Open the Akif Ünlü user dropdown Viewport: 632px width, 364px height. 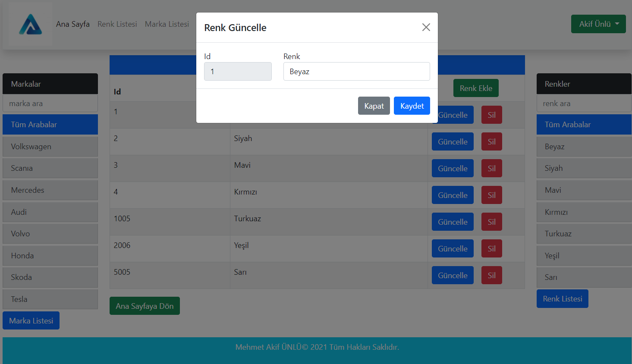(598, 24)
